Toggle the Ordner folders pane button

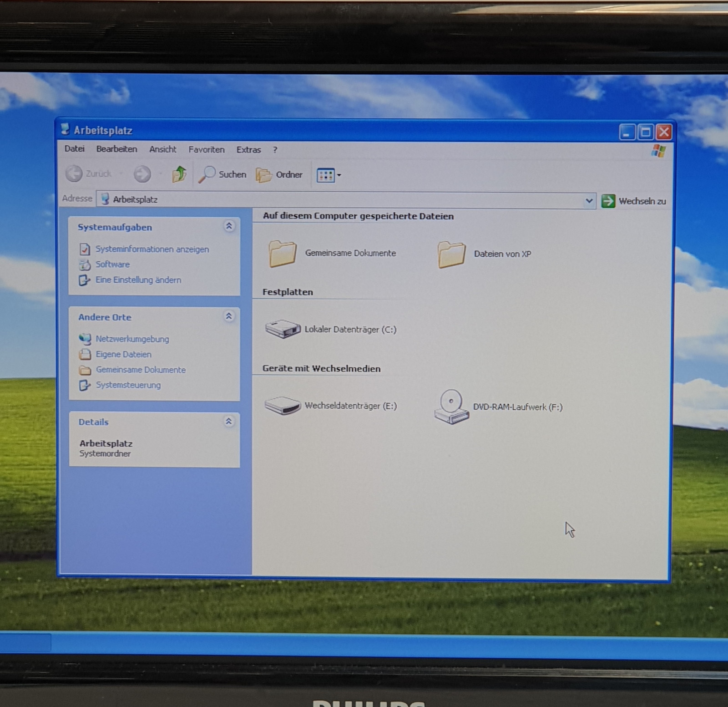(x=279, y=175)
